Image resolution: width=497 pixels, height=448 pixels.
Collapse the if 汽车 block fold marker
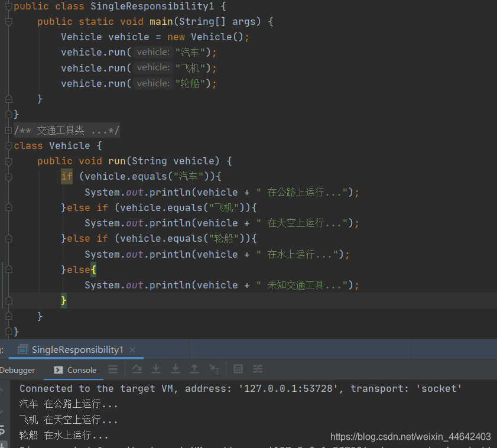pos(9,177)
